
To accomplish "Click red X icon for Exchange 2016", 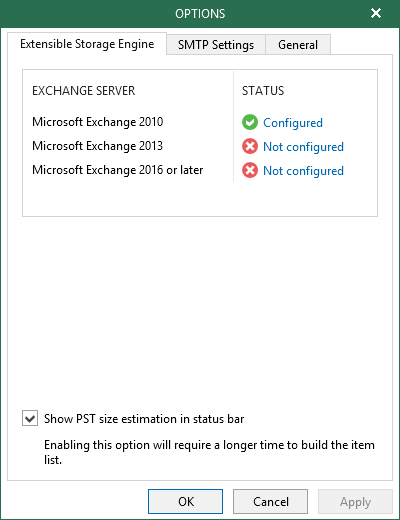I will tap(250, 170).
